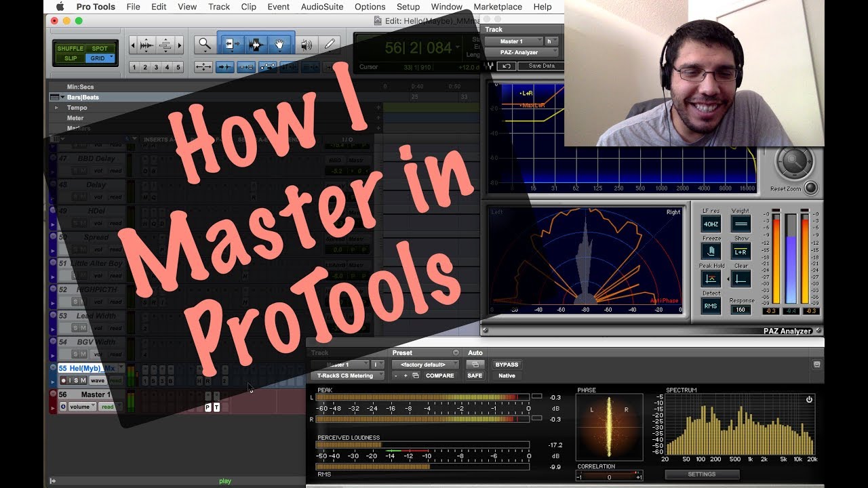Click Save Data in PAZ Analyzer
Viewport: 868px width, 488px height.
click(540, 66)
